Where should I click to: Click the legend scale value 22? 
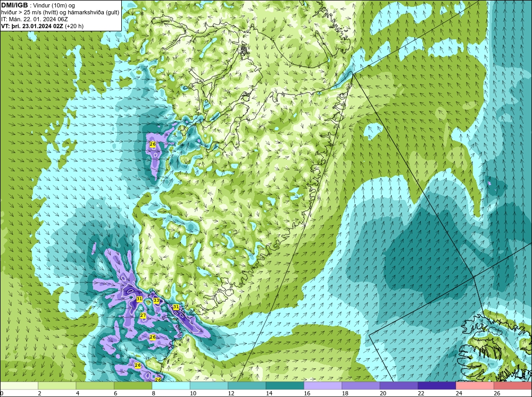[x=421, y=393]
